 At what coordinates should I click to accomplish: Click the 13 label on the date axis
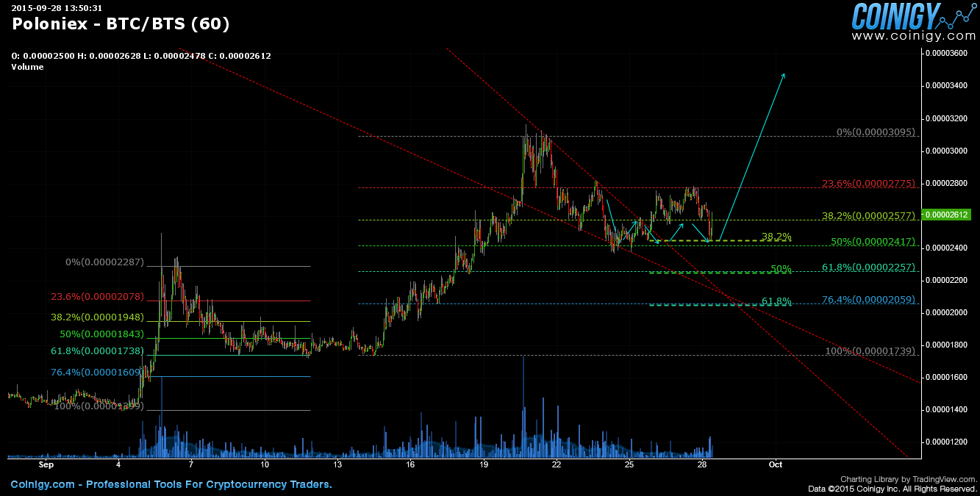tap(337, 465)
